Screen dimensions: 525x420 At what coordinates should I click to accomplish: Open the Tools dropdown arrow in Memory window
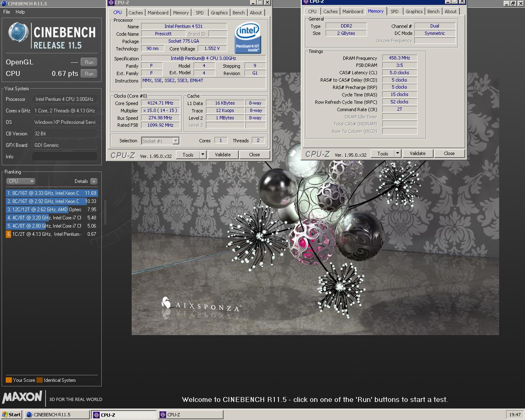click(397, 153)
